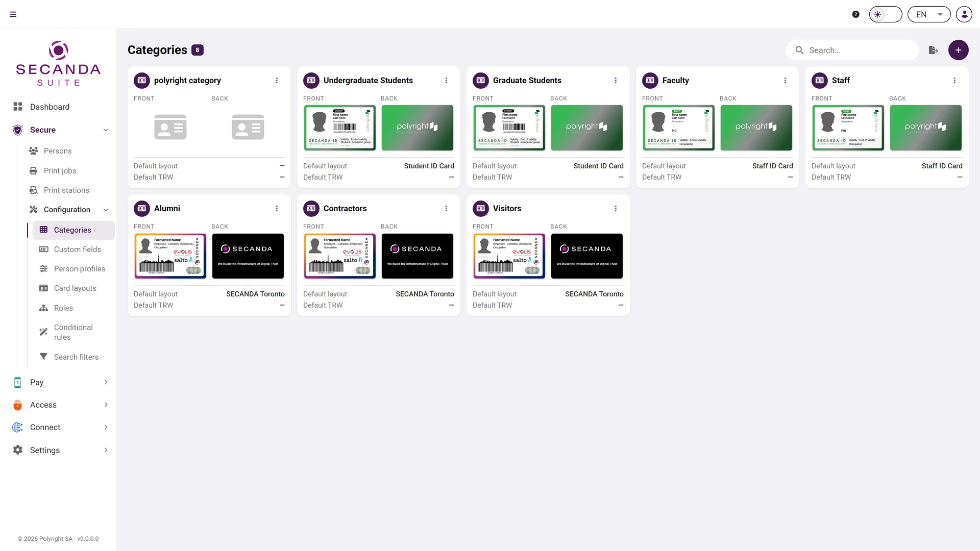980x551 pixels.
Task: Click the categories search field
Action: click(x=852, y=50)
